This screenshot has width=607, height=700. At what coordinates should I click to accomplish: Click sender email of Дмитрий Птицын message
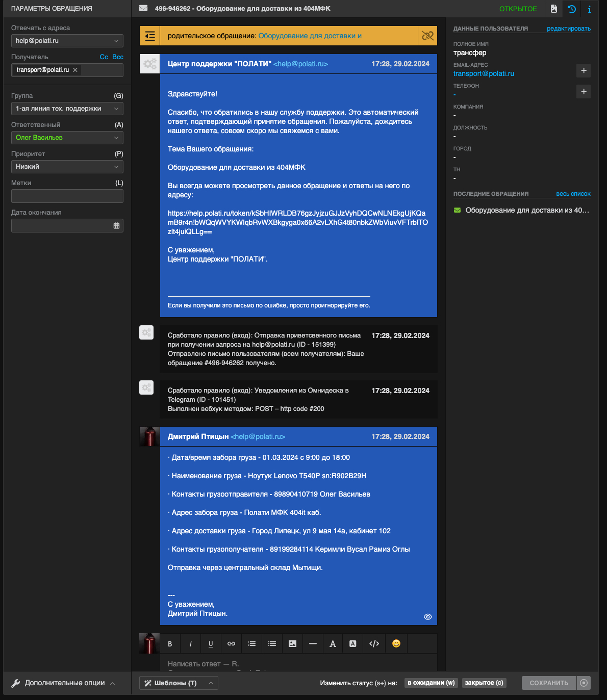258,436
